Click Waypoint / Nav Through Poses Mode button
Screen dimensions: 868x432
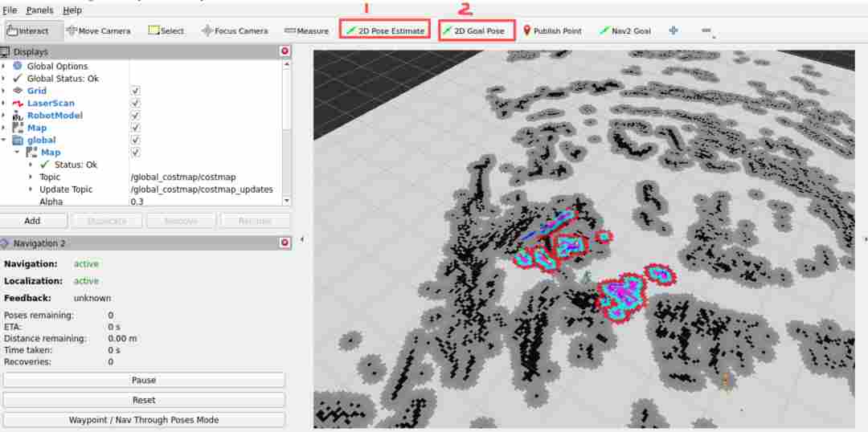pyautogui.click(x=144, y=420)
